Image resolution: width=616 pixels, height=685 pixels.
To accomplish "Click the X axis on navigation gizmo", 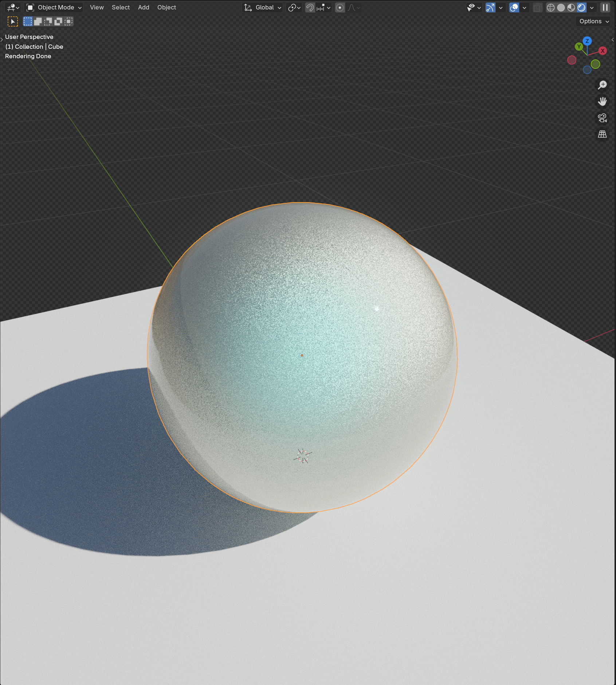I will pyautogui.click(x=603, y=51).
